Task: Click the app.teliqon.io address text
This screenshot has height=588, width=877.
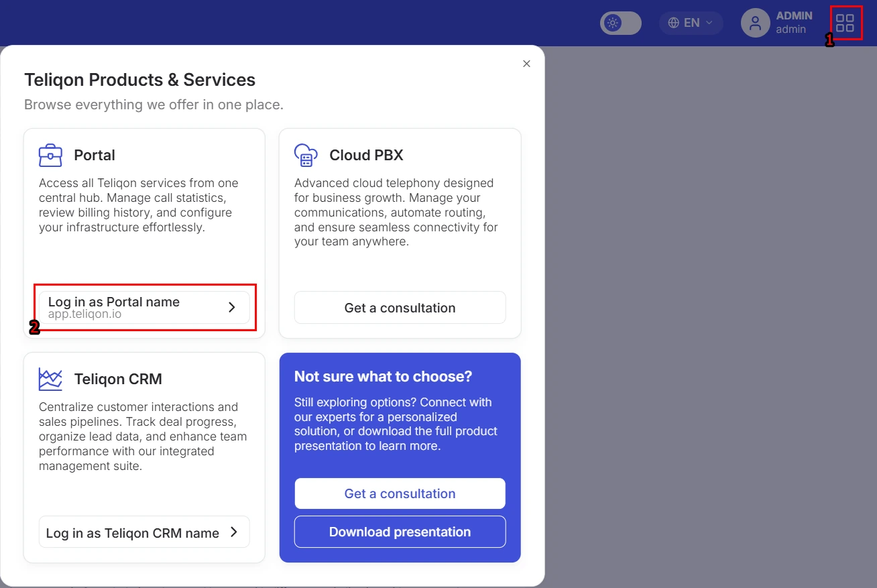Action: click(84, 314)
